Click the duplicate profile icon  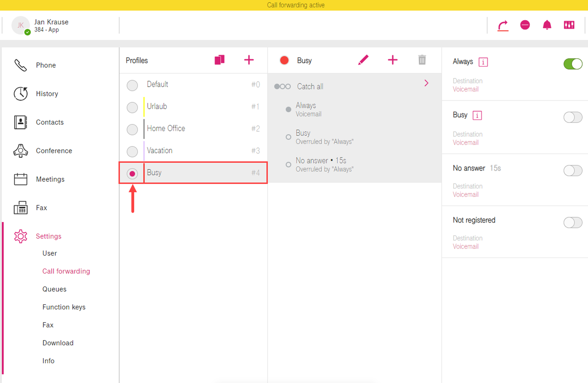click(x=219, y=60)
